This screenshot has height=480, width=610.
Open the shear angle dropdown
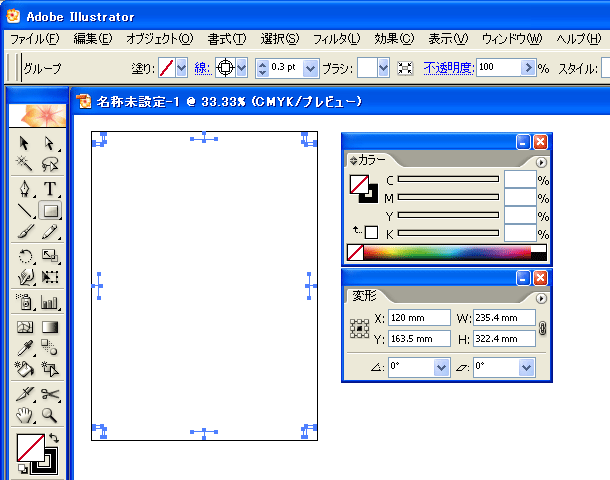526,367
